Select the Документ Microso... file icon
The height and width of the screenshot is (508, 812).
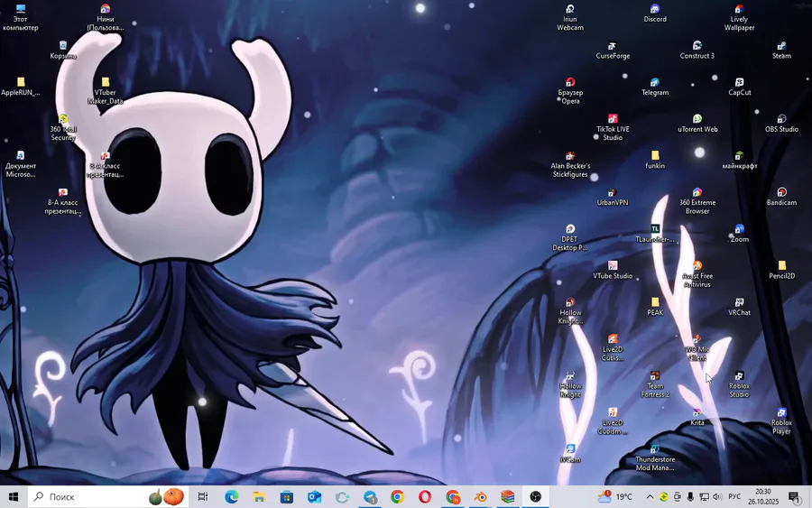(x=20, y=164)
